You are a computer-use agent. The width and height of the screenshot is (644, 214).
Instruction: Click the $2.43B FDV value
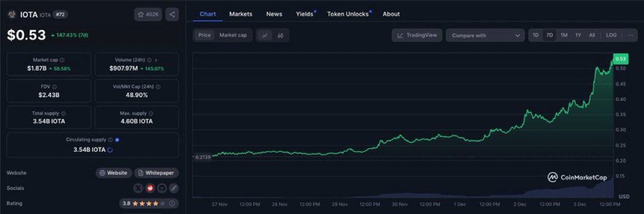49,95
